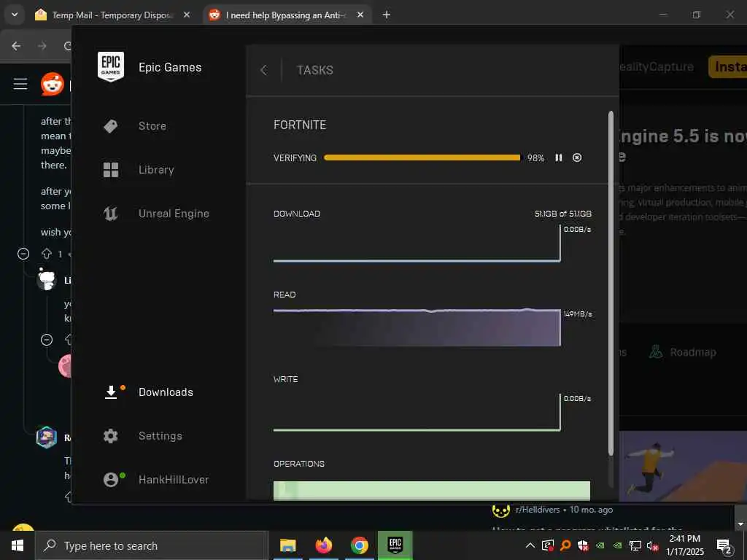Click the Write speed graph

[417, 413]
